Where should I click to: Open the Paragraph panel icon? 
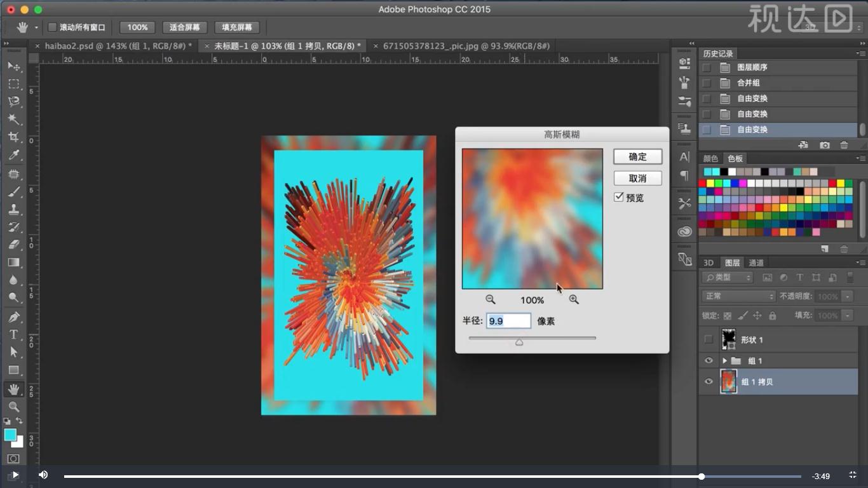(684, 175)
